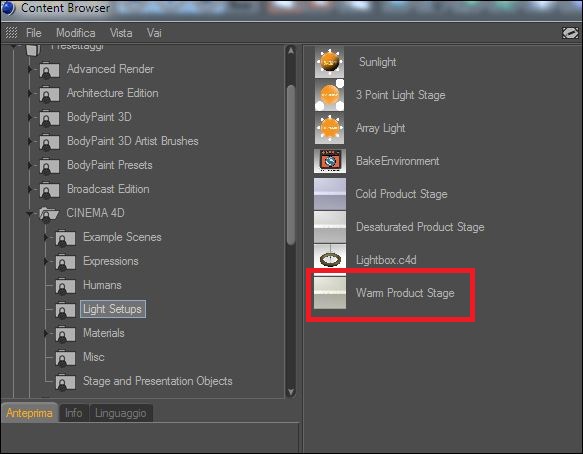Select the Advanced Render label
Screen dimensions: 583x454
tap(110, 69)
